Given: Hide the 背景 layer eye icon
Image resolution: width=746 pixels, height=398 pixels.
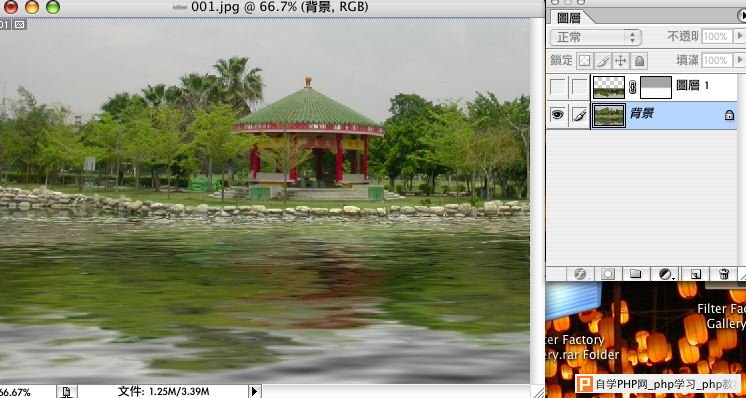Looking at the screenshot, I should click(x=558, y=115).
